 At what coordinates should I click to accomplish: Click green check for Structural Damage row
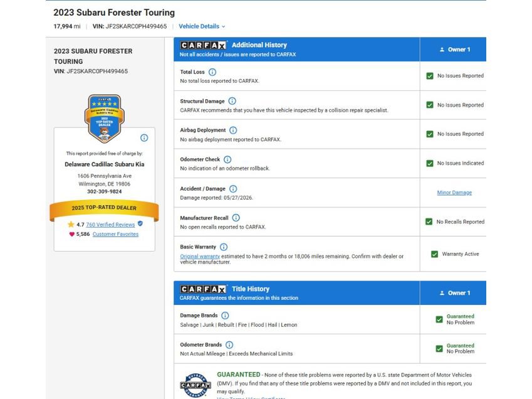(x=429, y=105)
